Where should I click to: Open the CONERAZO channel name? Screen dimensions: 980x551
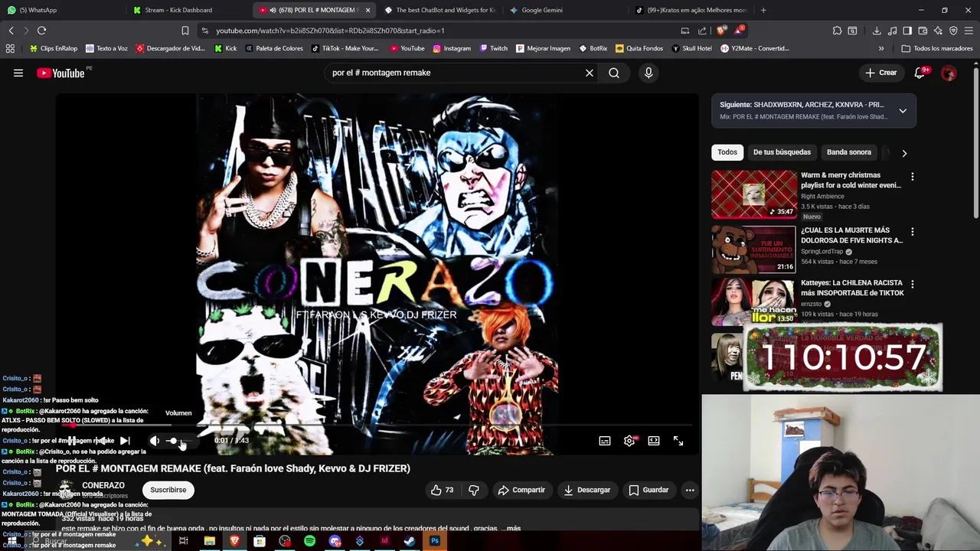[x=103, y=486]
